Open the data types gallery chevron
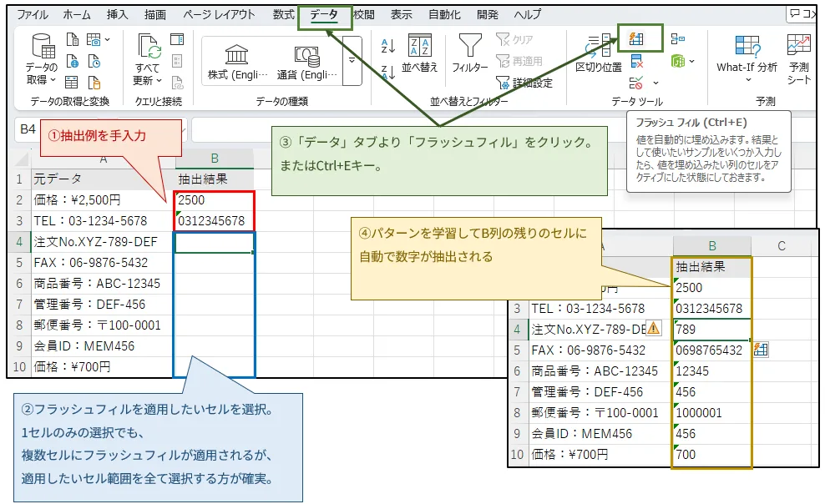This screenshot has height=504, width=825. point(352,59)
